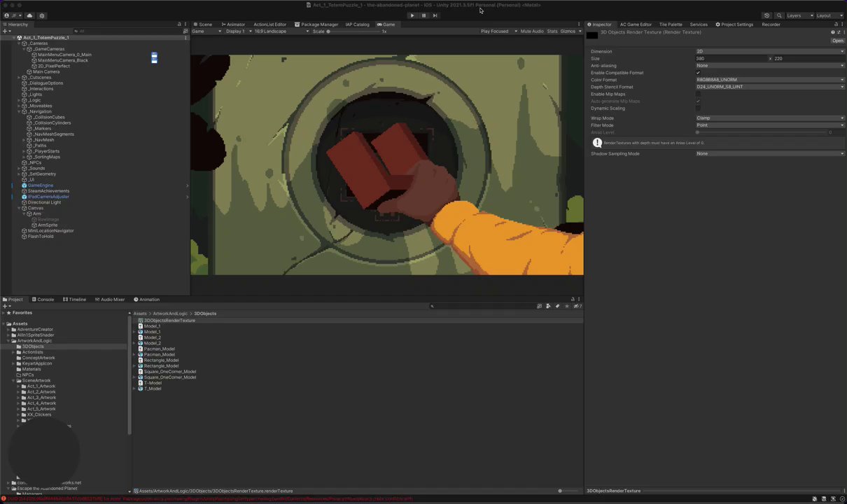This screenshot has height=504, width=847.
Task: Select 3DObjectsRenderTexture asset in Project
Action: pos(169,321)
